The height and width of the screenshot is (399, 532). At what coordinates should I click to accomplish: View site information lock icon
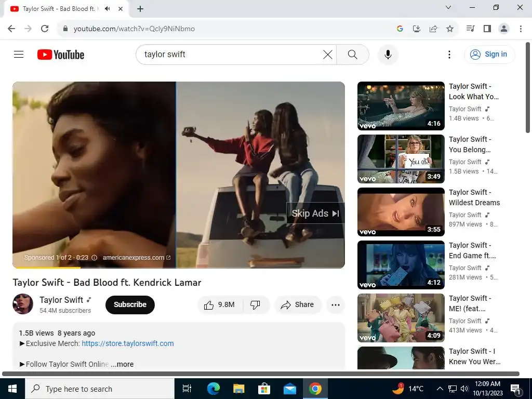65,29
